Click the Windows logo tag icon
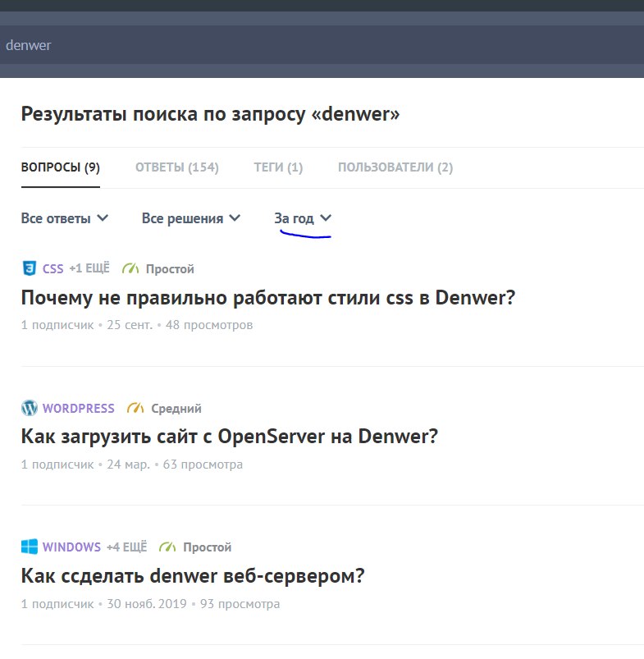Screen dimensions: 644x659 click(30, 547)
